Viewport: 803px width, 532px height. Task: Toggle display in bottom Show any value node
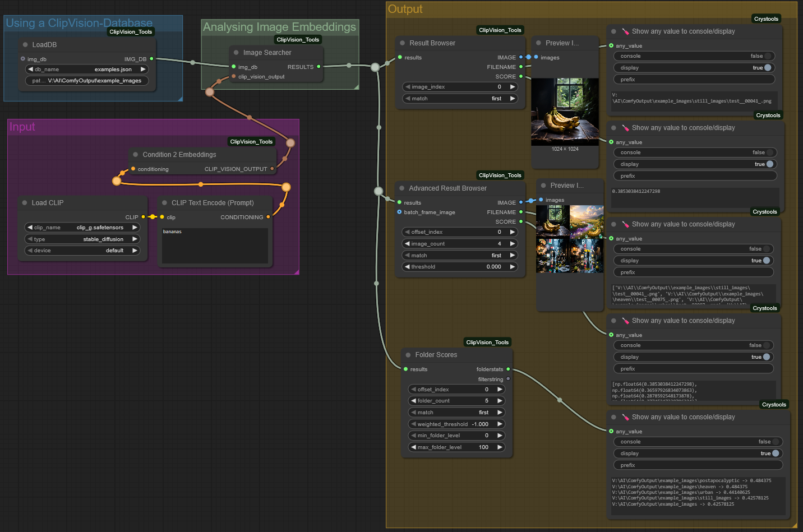click(x=698, y=454)
